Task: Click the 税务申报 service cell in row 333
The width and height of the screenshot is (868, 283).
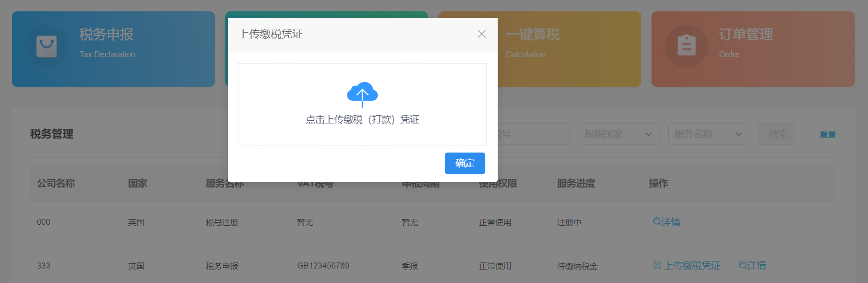Action: (222, 266)
